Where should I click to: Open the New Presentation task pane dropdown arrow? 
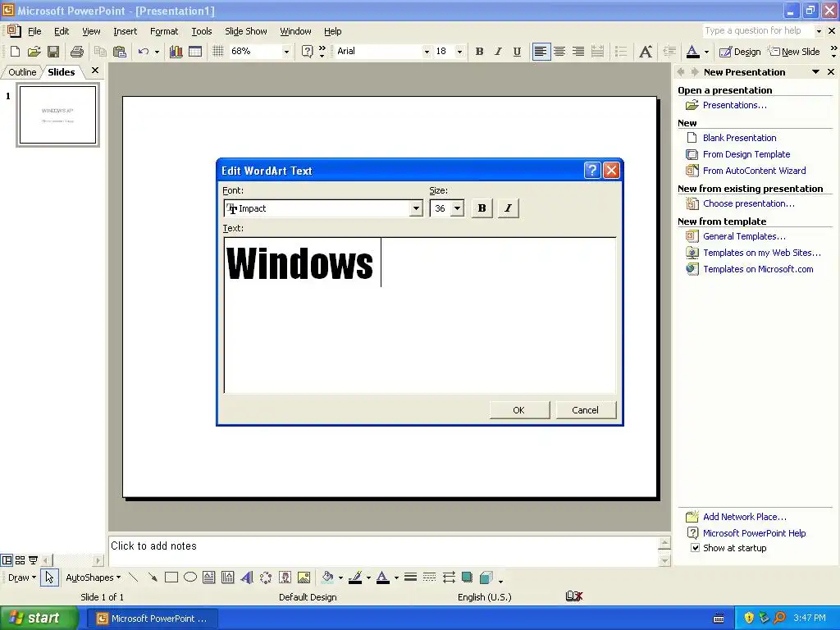pyautogui.click(x=815, y=72)
